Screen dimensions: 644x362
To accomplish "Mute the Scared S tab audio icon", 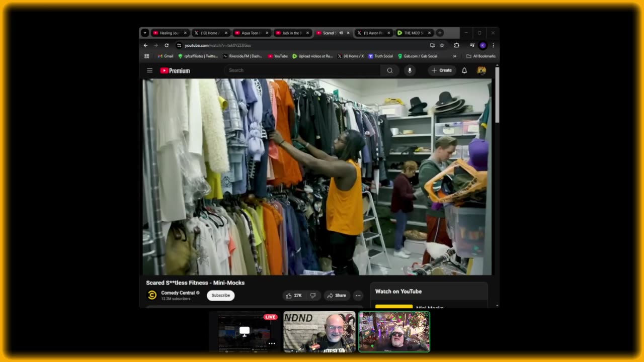I will click(x=341, y=33).
